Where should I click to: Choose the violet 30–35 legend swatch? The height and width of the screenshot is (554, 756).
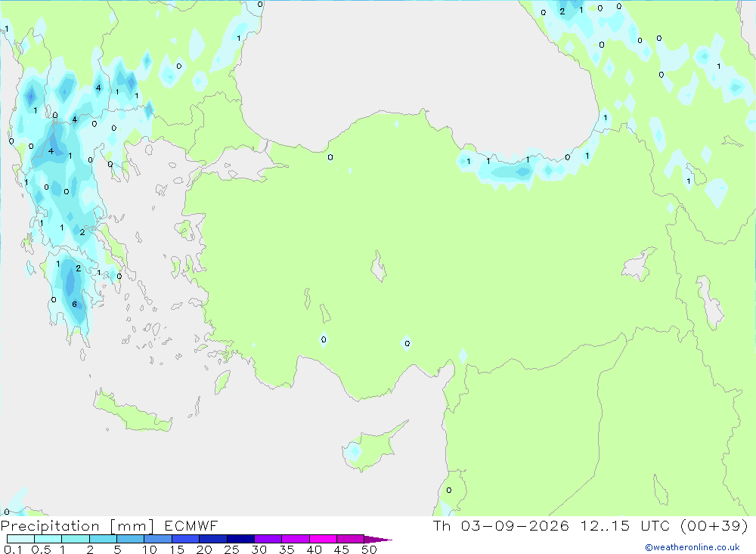coord(268,539)
